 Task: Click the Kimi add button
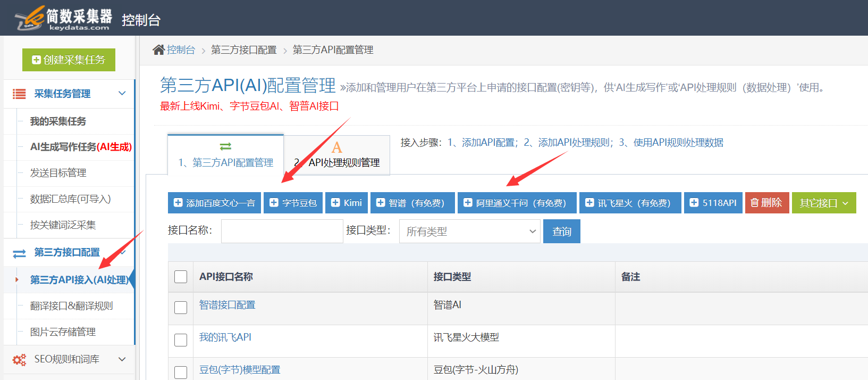[346, 203]
